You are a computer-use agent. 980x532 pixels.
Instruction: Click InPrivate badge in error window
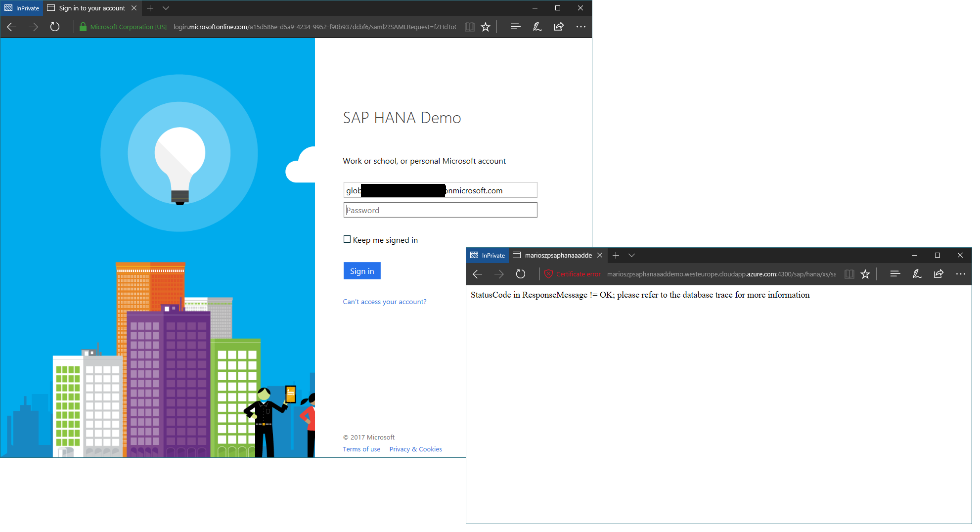tap(488, 255)
